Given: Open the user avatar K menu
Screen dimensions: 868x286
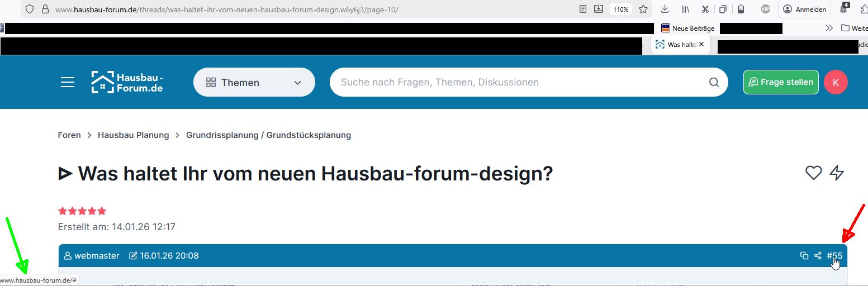Looking at the screenshot, I should click(836, 82).
